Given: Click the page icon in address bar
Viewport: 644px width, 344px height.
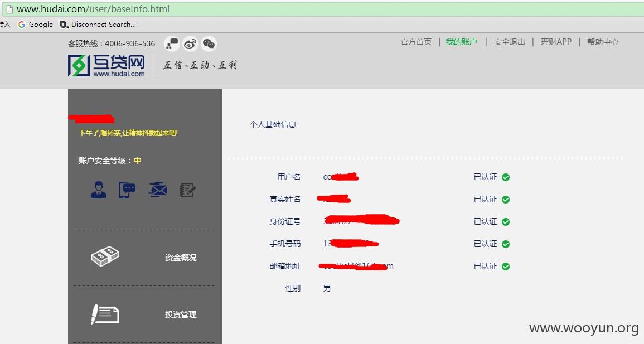Looking at the screenshot, I should [x=9, y=9].
